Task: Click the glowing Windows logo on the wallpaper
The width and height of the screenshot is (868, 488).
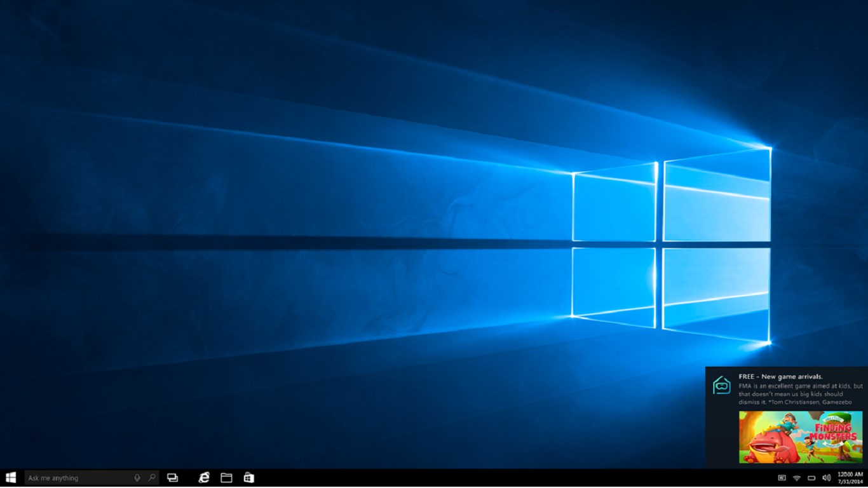Action: point(672,245)
